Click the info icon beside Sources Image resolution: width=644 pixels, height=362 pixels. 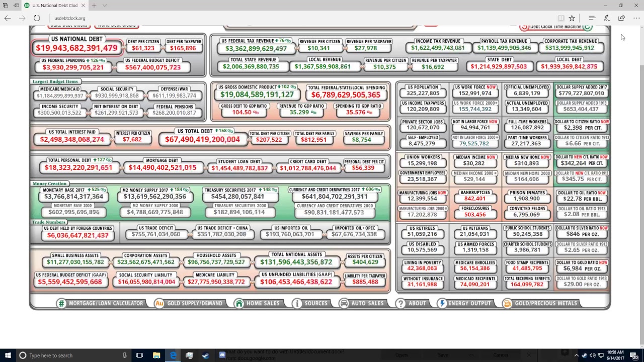[297, 303]
